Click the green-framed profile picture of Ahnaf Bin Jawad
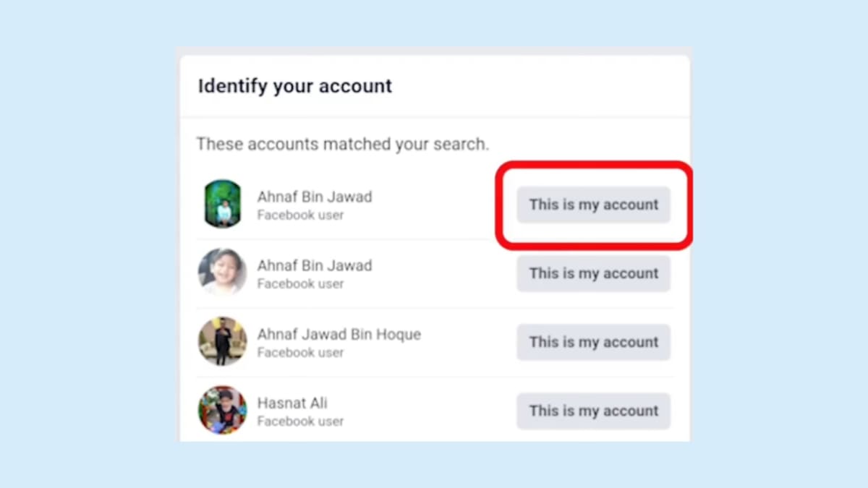 point(222,204)
